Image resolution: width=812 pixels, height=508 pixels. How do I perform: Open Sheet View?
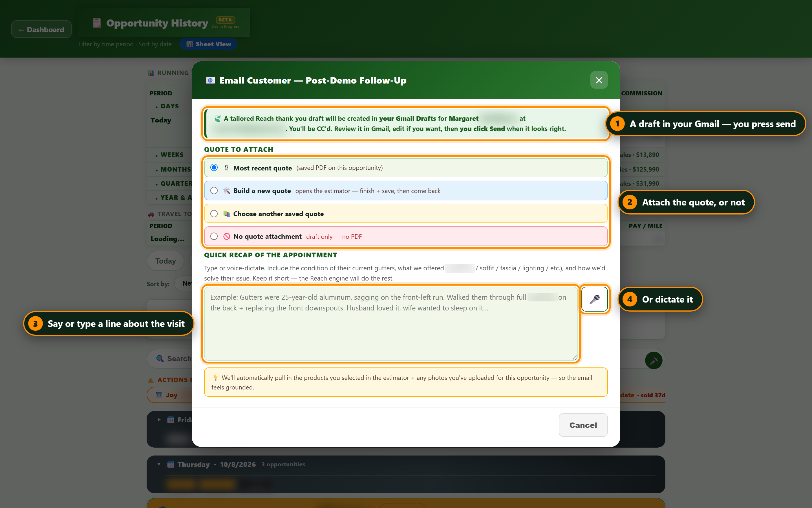pos(208,44)
